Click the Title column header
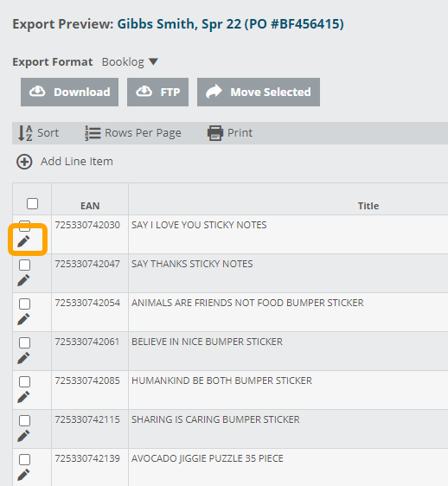This screenshot has height=486, width=448. pos(368,206)
